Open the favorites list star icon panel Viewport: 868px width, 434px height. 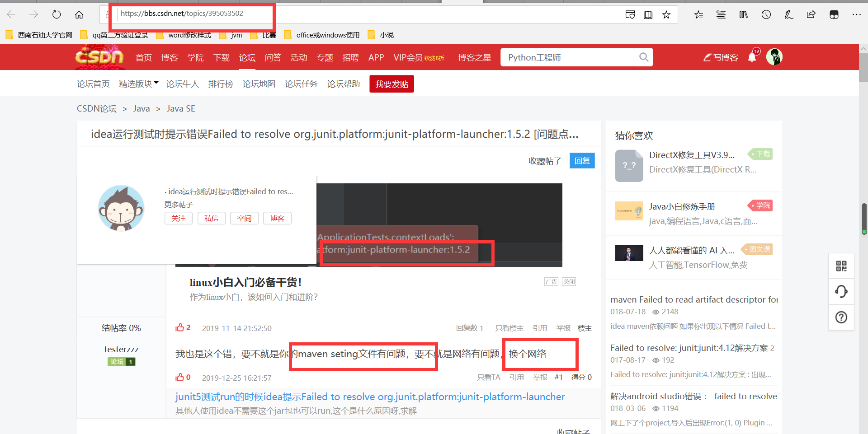[x=698, y=14]
